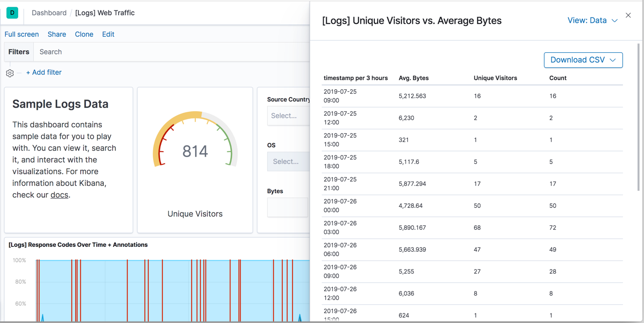644x323 pixels.
Task: Click the Bytes input field
Action: [x=288, y=207]
